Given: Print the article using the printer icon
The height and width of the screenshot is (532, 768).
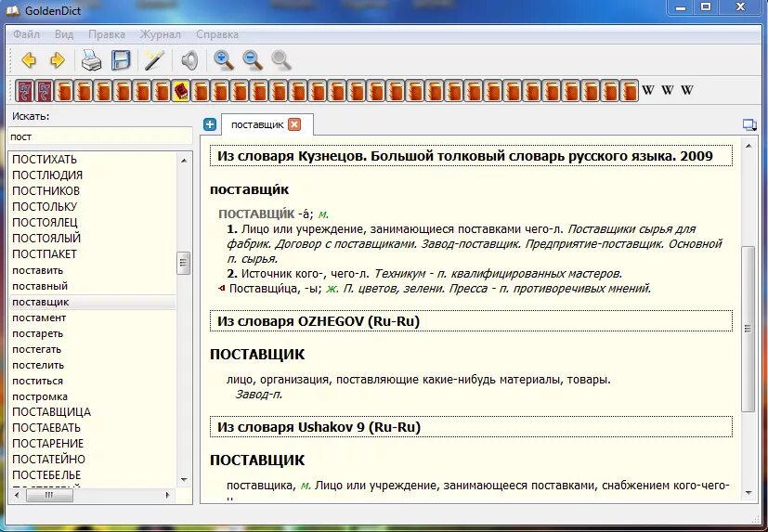Looking at the screenshot, I should [x=92, y=60].
